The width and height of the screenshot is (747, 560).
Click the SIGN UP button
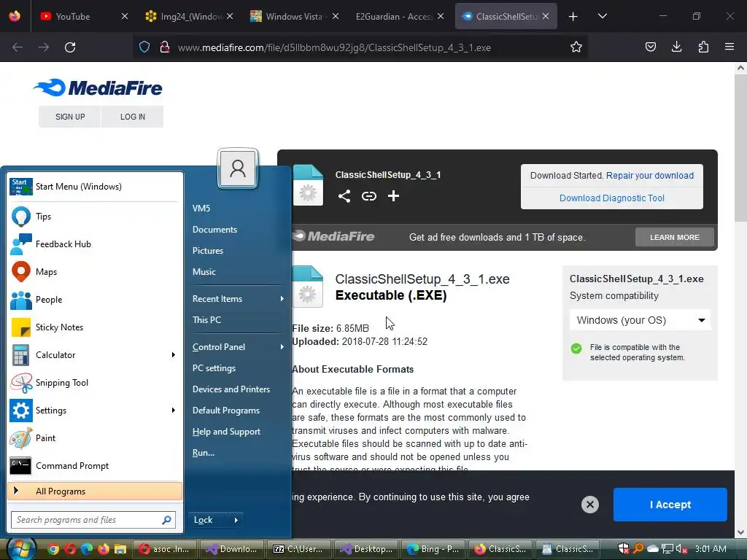70,117
